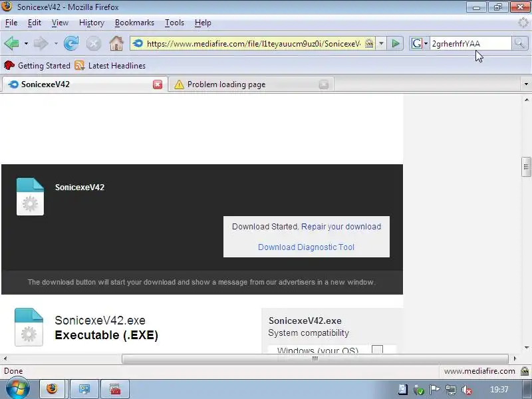This screenshot has width=532, height=399.
Task: Open the Back button history dropdown
Action: [26, 44]
